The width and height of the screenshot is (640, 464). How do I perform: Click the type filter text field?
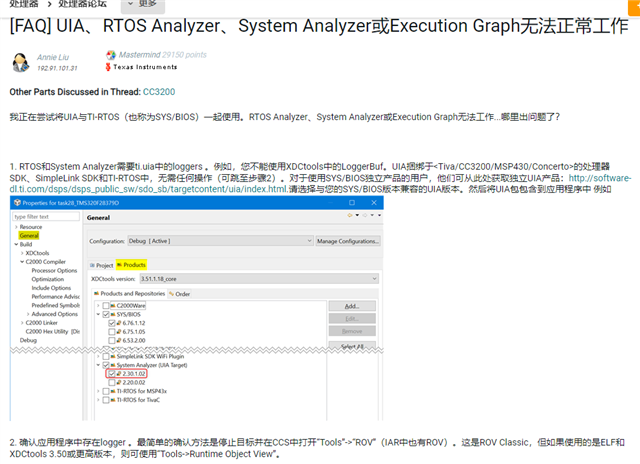coord(46,216)
